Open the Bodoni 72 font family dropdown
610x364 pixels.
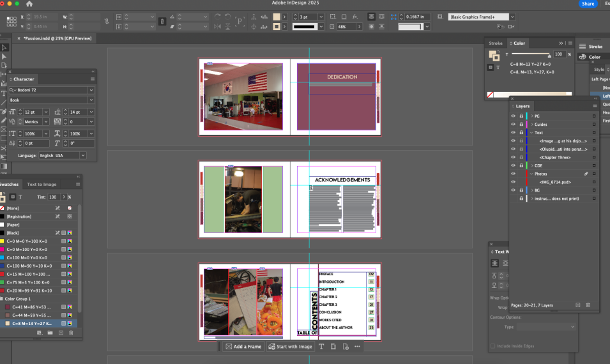[91, 91]
